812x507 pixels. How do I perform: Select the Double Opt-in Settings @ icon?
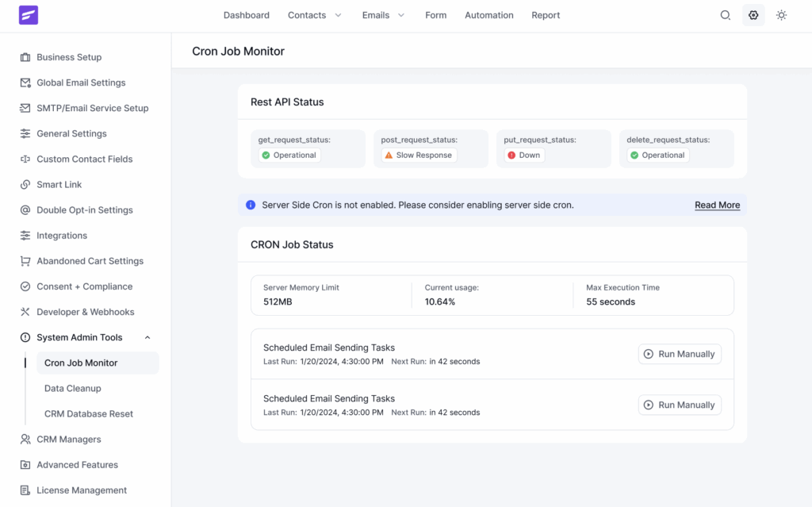click(x=25, y=209)
